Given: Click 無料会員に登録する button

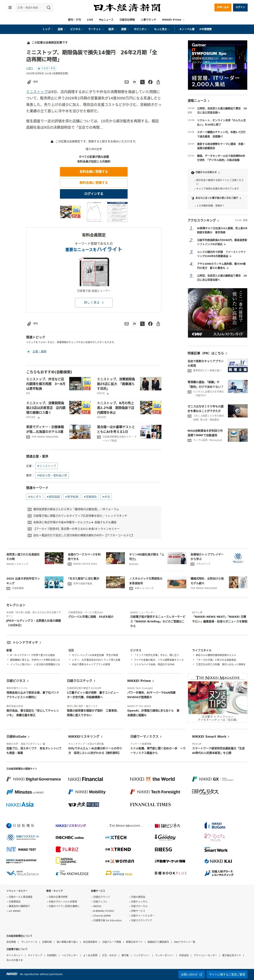Looking at the screenshot, I should click(94, 183).
